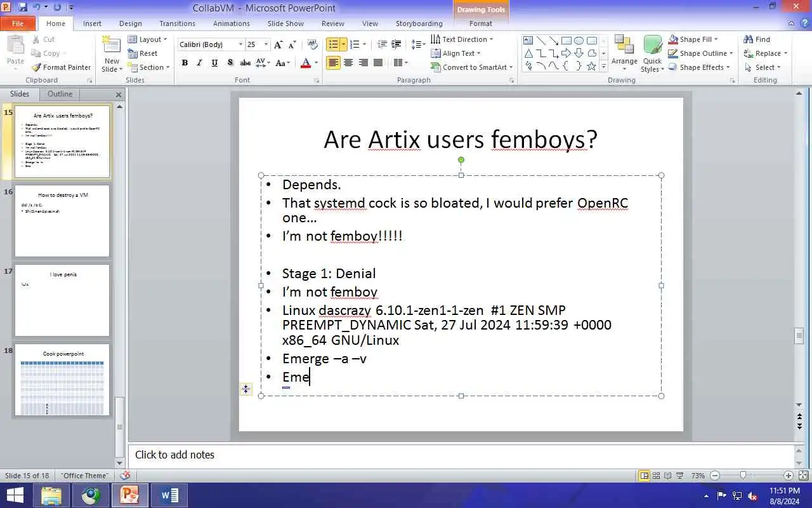Switch to Slide Sorter view

tap(657, 476)
